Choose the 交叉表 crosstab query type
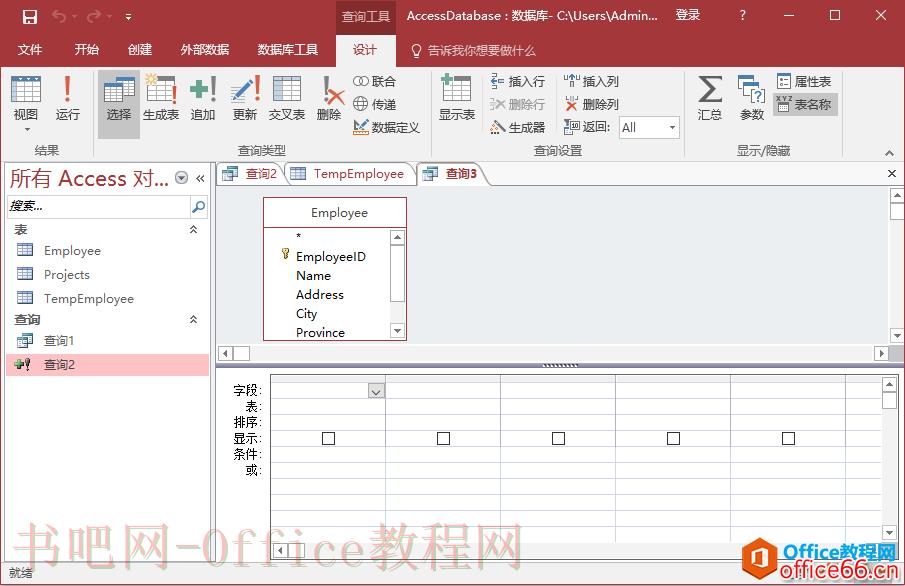 pyautogui.click(x=287, y=98)
